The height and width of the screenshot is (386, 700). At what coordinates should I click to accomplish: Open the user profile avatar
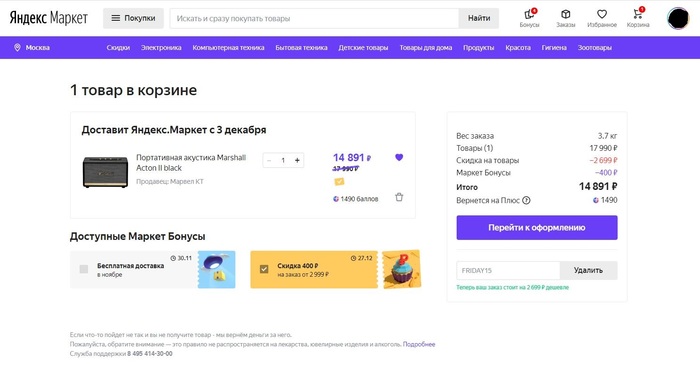(678, 18)
